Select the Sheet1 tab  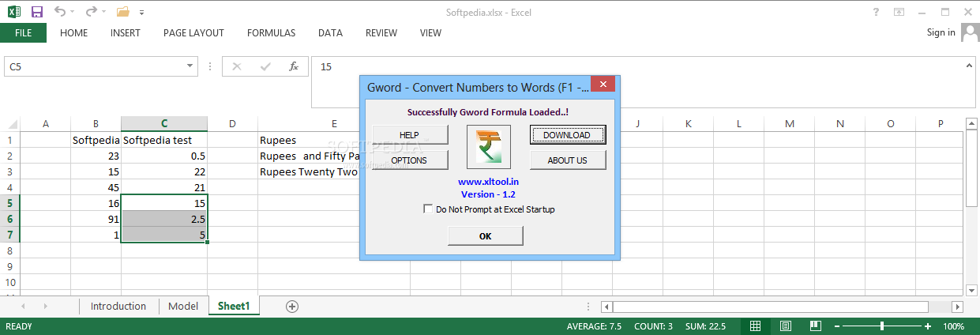234,307
